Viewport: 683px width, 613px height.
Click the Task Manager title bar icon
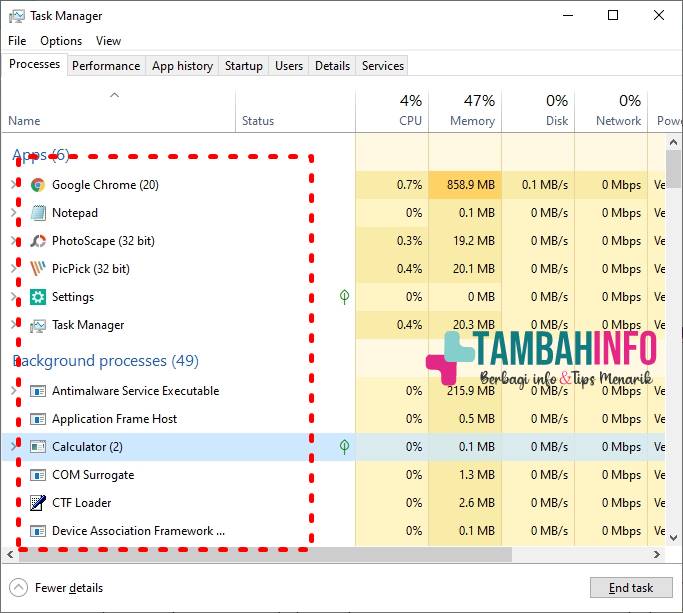17,16
